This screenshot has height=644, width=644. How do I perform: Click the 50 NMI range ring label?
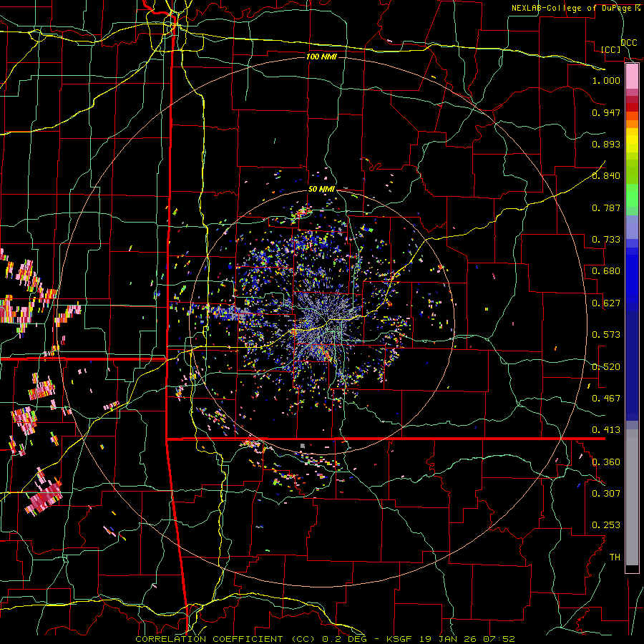(x=321, y=190)
